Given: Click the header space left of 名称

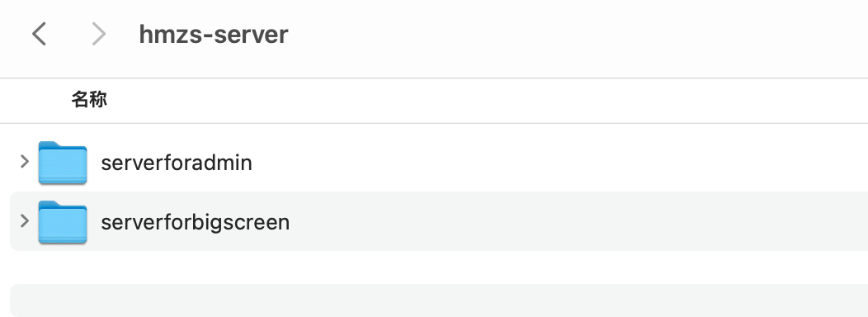Looking at the screenshot, I should pyautogui.click(x=35, y=101).
